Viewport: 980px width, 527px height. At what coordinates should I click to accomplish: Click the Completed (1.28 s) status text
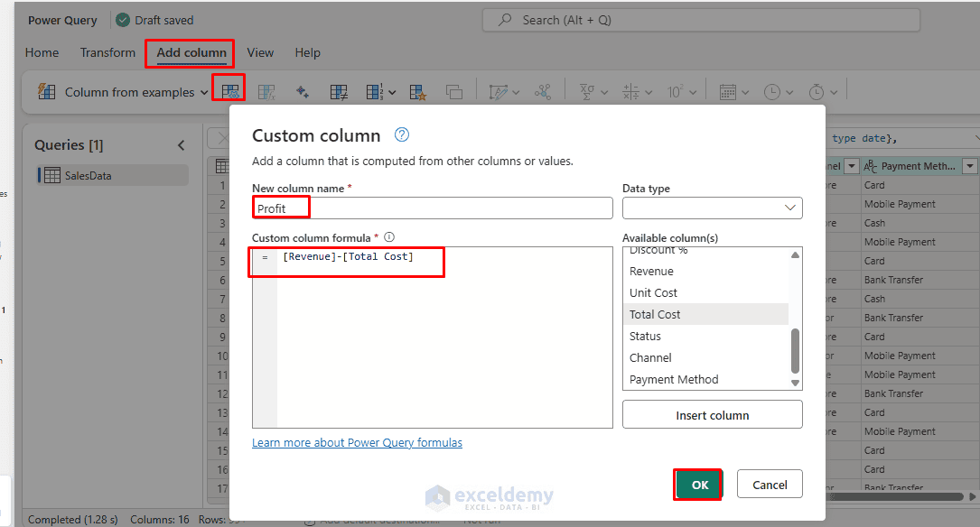point(72,520)
